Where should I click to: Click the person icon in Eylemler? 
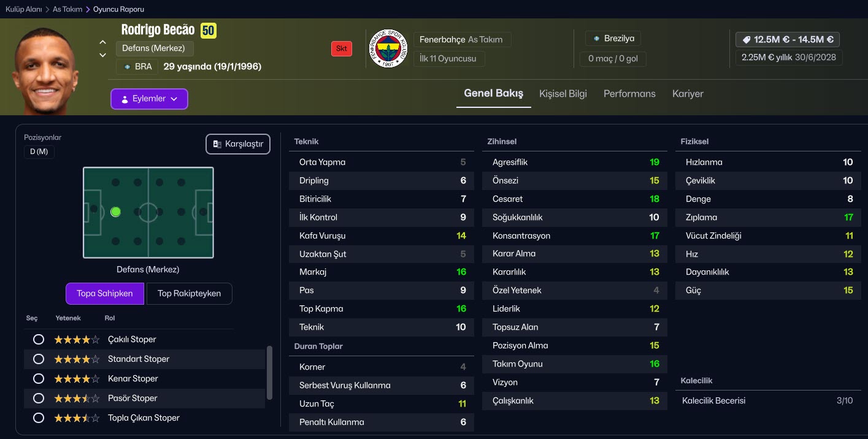pyautogui.click(x=125, y=99)
